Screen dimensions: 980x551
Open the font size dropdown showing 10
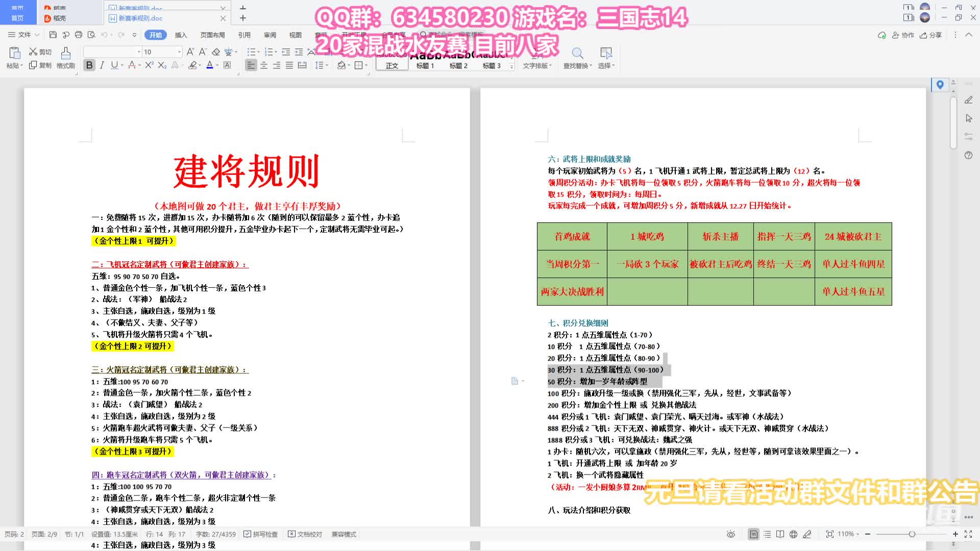pos(179,52)
